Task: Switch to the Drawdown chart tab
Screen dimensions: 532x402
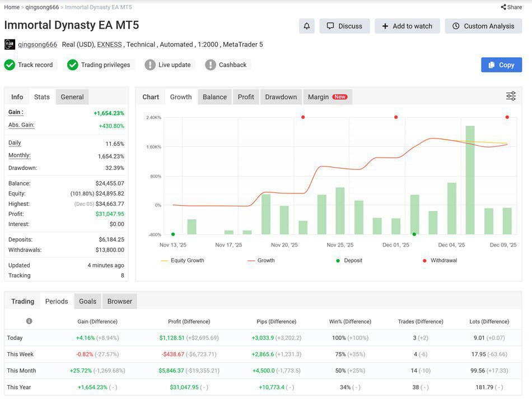Action: (x=281, y=97)
